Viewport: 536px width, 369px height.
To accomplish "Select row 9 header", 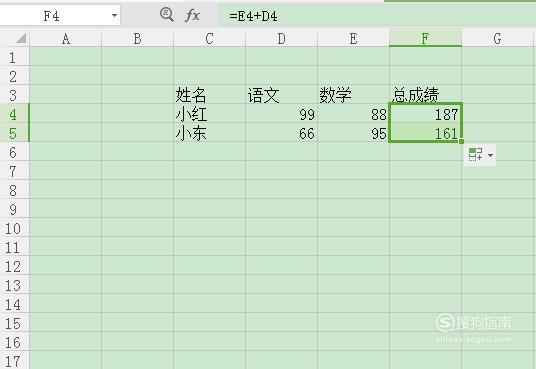I will 14,209.
